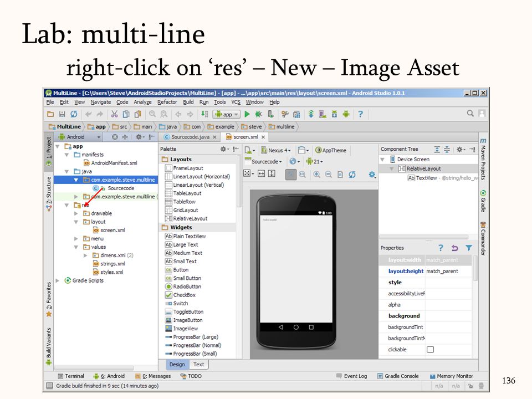Click the designer refresh icon
Screen dimensions: 532x399
click(x=352, y=175)
